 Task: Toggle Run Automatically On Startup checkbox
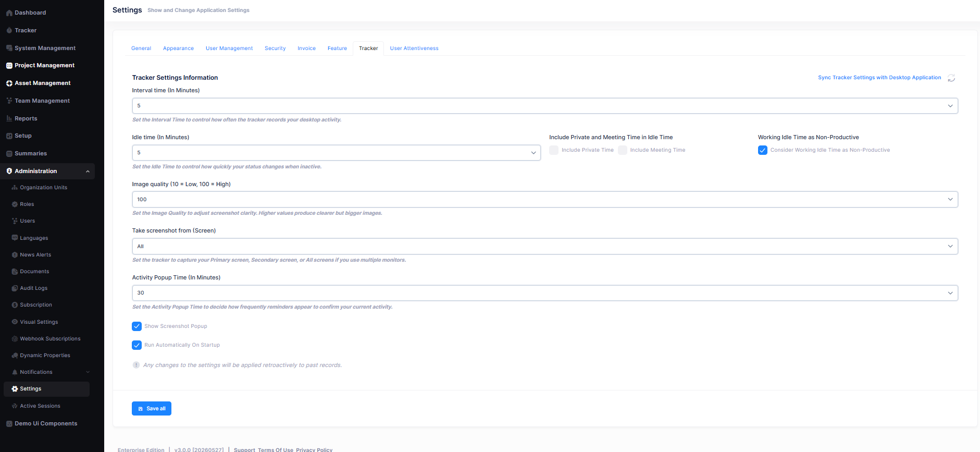[x=137, y=345]
